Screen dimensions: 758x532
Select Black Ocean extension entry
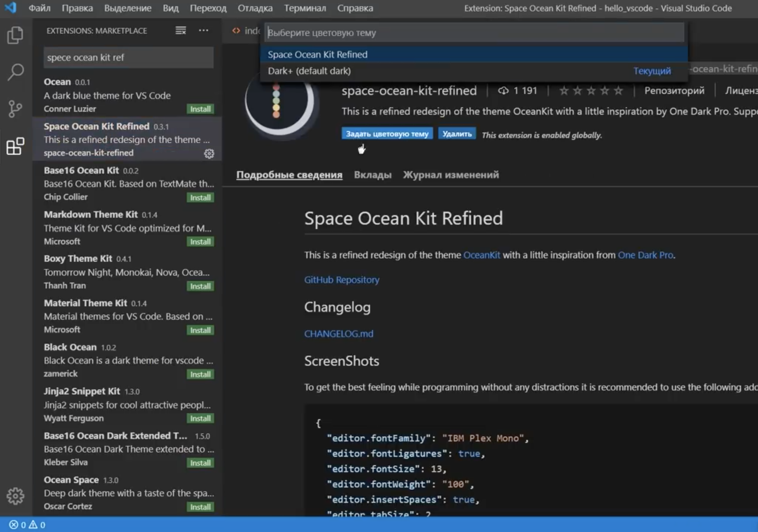tap(127, 360)
